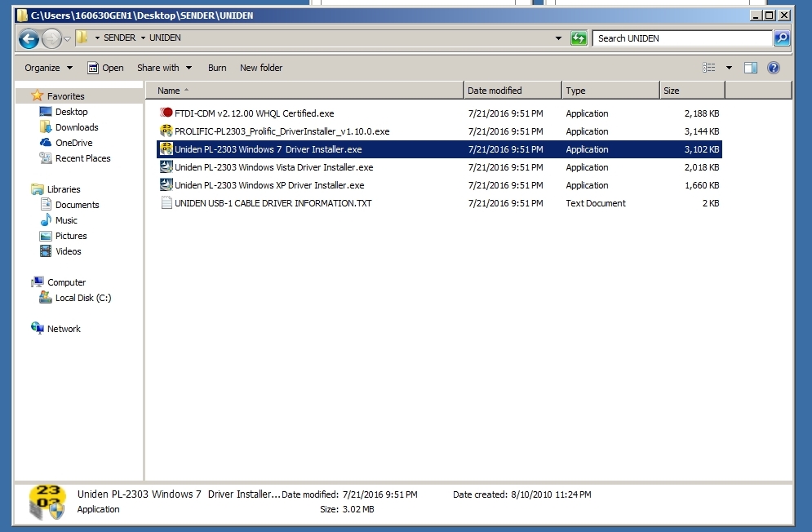Viewport: 812px width, 532px height.
Task: Click the Downloads folder icon in sidebar
Action: [46, 127]
